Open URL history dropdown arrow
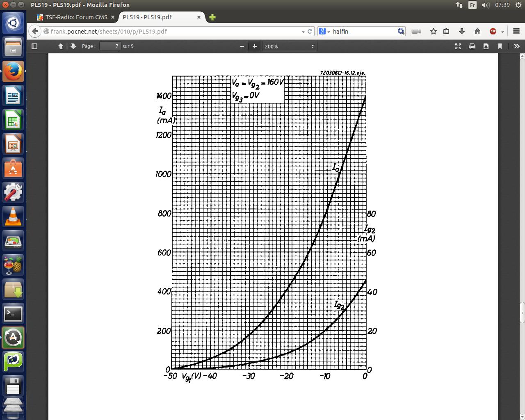The image size is (525, 420). pyautogui.click(x=303, y=31)
